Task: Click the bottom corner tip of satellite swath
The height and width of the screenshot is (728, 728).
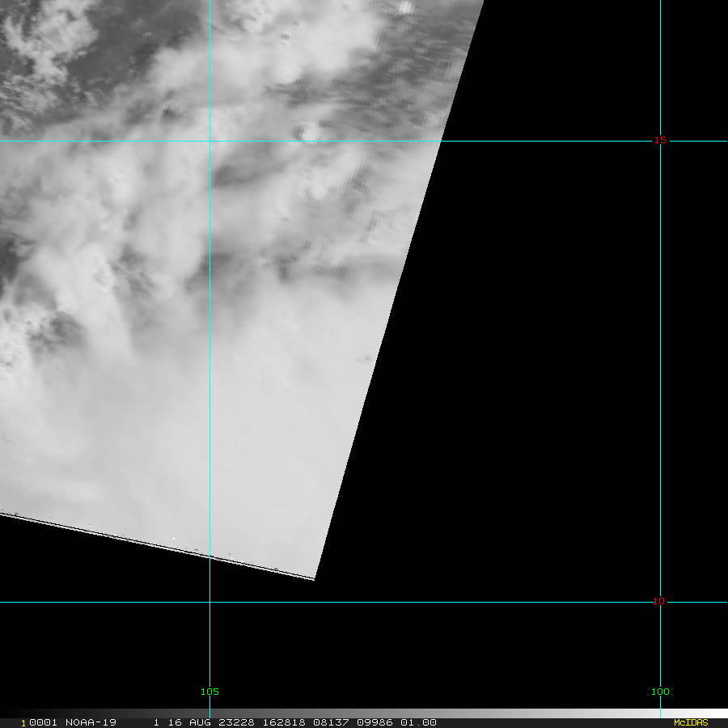Action: (314, 578)
